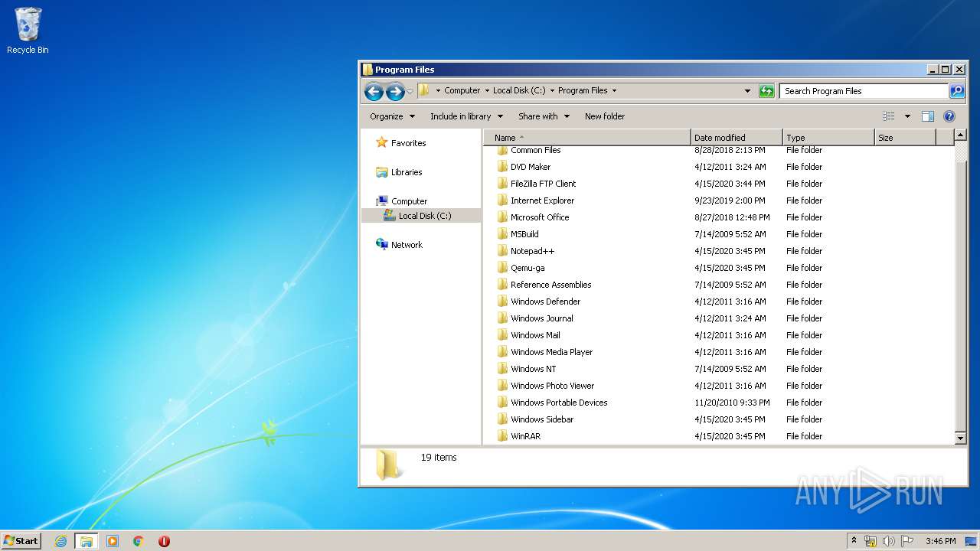The width and height of the screenshot is (980, 551).
Task: Select the Windows Photo Viewer folder name
Action: tap(552, 386)
